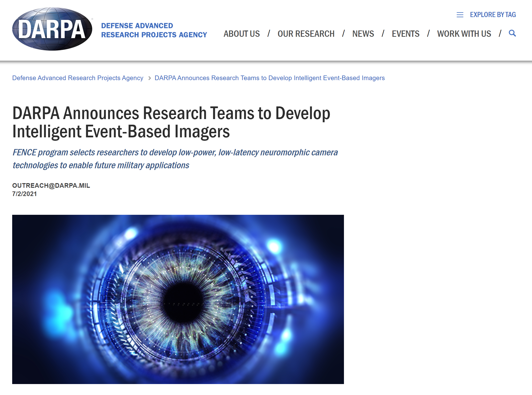Click Defense Advanced Research Projects Agency breadcrumb
Image resolution: width=532 pixels, height=395 pixels.
[x=78, y=78]
